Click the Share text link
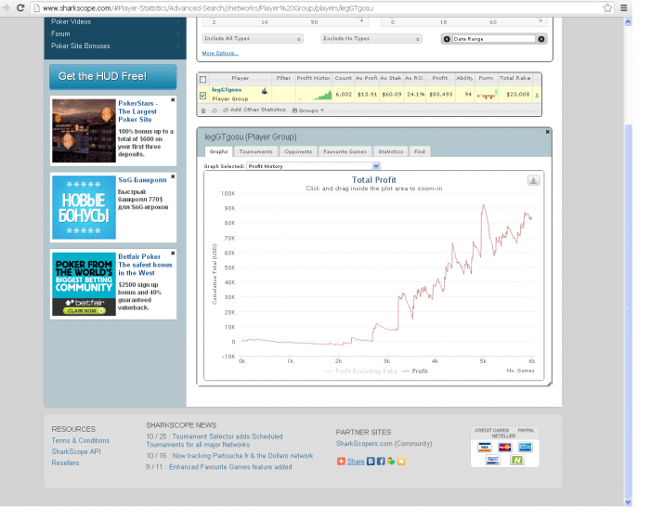This screenshot has width=650, height=520. (355, 461)
